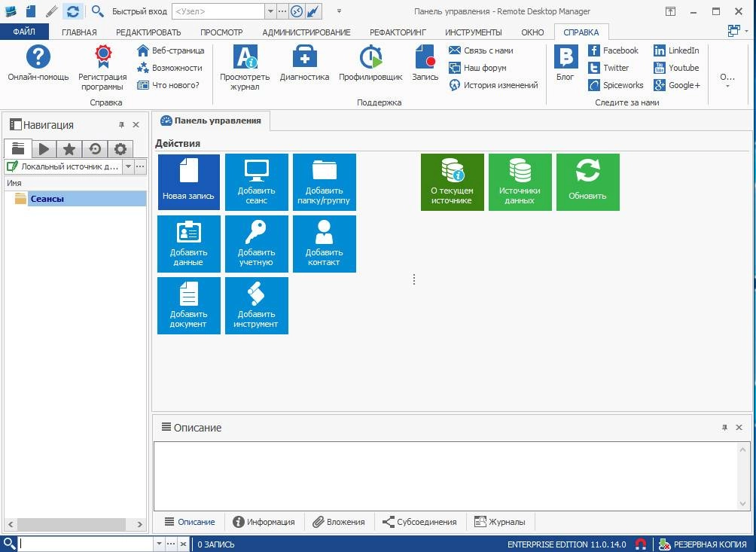Expand bottom search box dropdown arrow
This screenshot has width=756, height=552.
(x=159, y=544)
